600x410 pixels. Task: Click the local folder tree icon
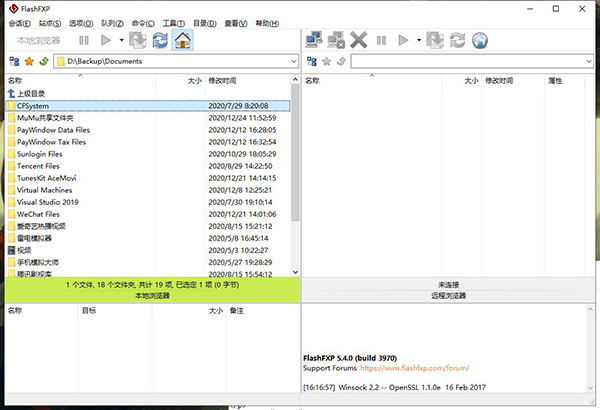point(14,61)
